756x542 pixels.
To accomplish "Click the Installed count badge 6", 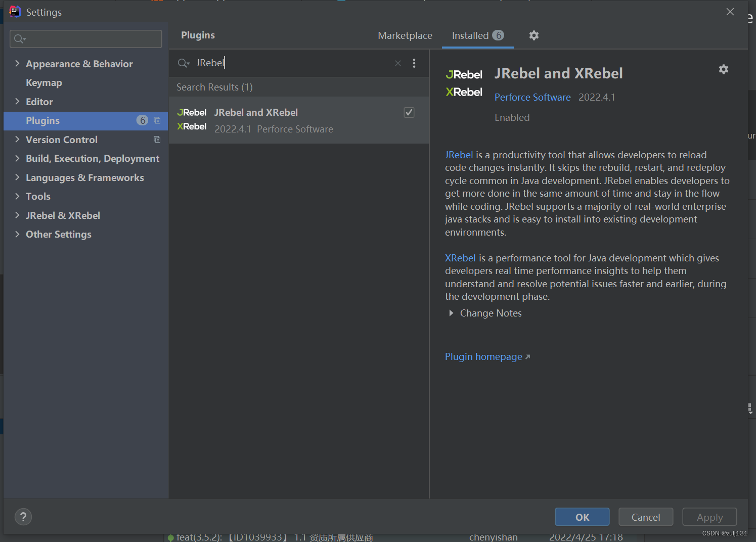I will click(x=498, y=35).
